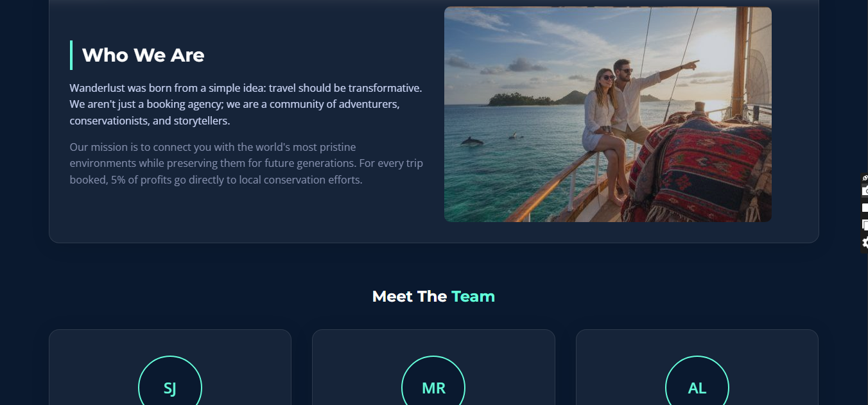868x405 pixels.
Task: Click the teal accent bar beside heading
Action: (71, 55)
